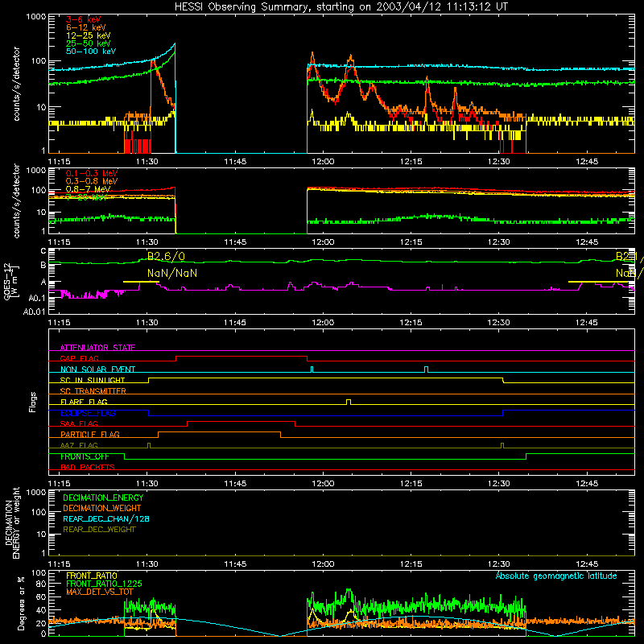Click the 0.8-7 MeV legend label
This screenshot has width=644, height=644.
88,189
